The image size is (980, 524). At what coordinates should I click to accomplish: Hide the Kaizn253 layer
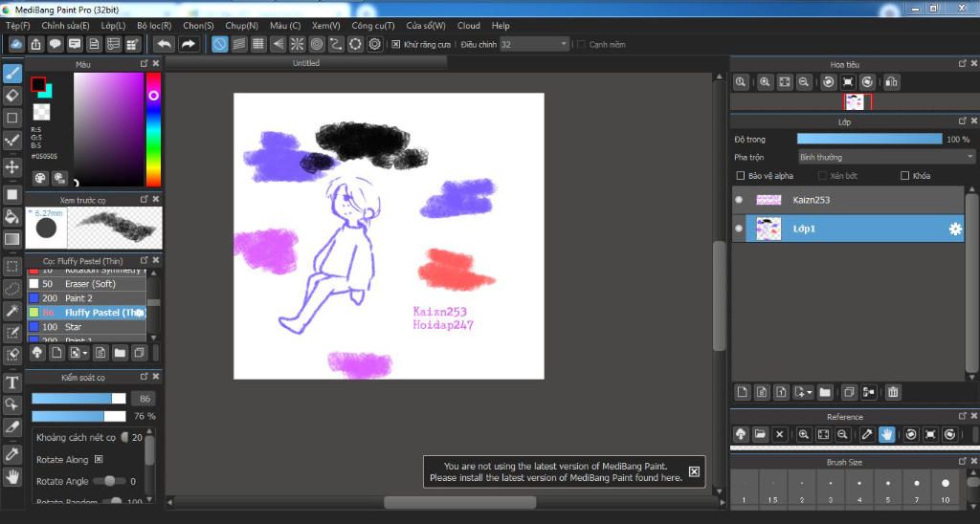[739, 200]
